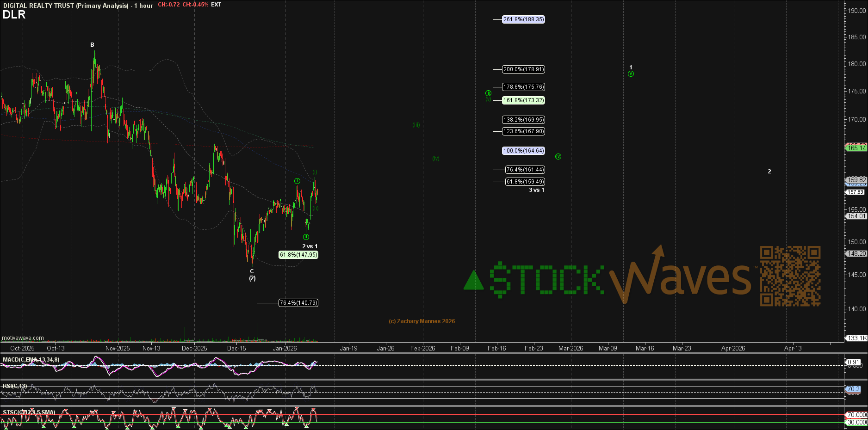Viewport: 868px width, 430px height.
Task: Select the 261.8%(188.35) Fibonacci extension label
Action: coord(523,19)
